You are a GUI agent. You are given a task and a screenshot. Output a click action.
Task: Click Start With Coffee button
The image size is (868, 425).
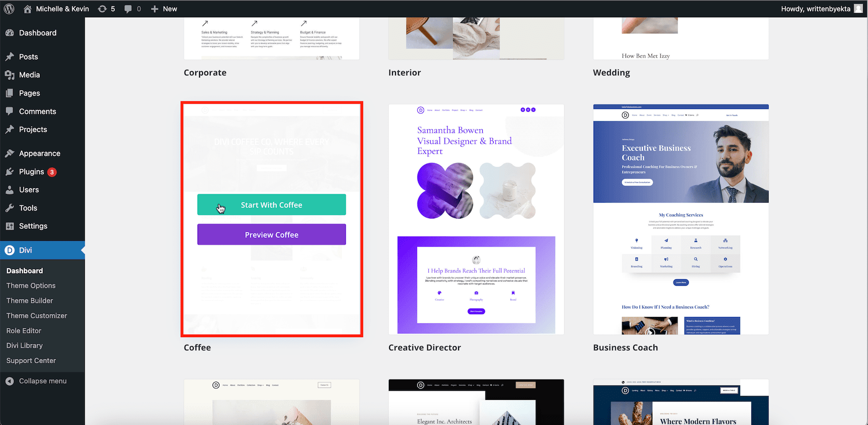click(x=271, y=205)
